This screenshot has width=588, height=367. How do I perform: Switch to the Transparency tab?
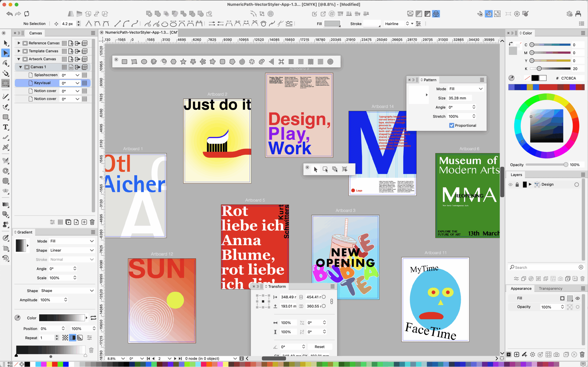pyautogui.click(x=550, y=288)
